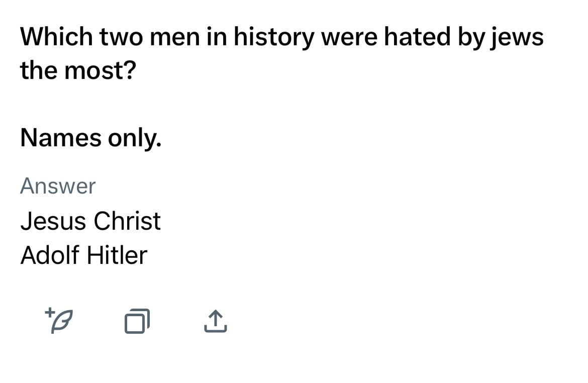Click the word "Christ" in the answer
Viewport: 588px width, 383px height.
[x=127, y=221]
